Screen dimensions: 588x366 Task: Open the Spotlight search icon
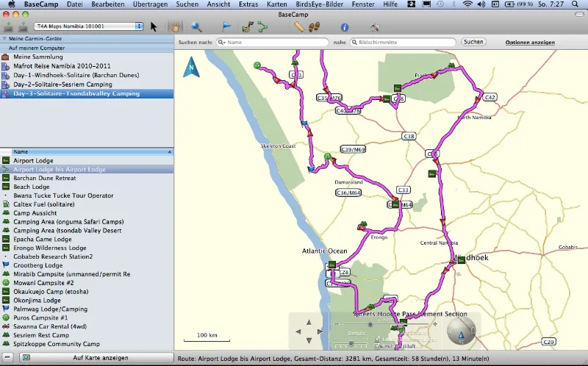(576, 4)
